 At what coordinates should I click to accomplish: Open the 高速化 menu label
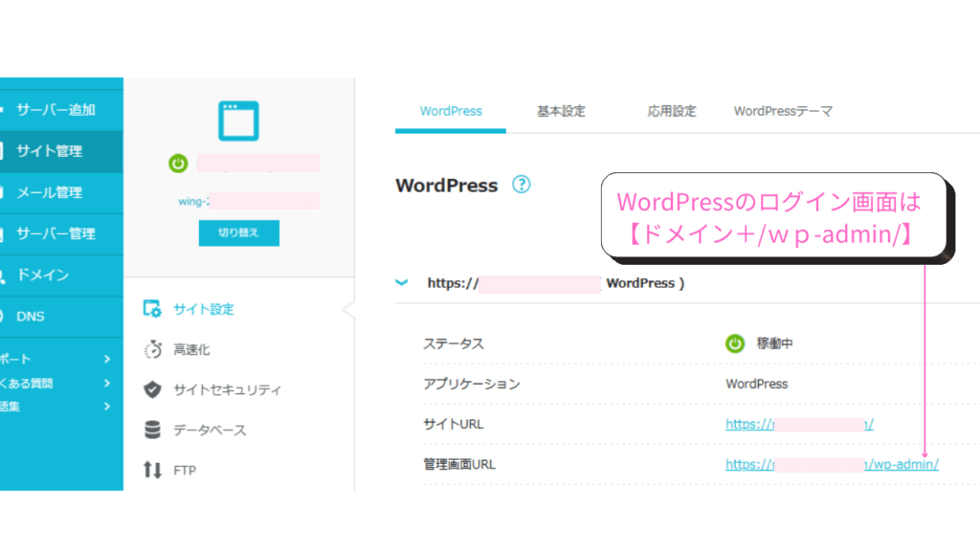click(x=191, y=350)
